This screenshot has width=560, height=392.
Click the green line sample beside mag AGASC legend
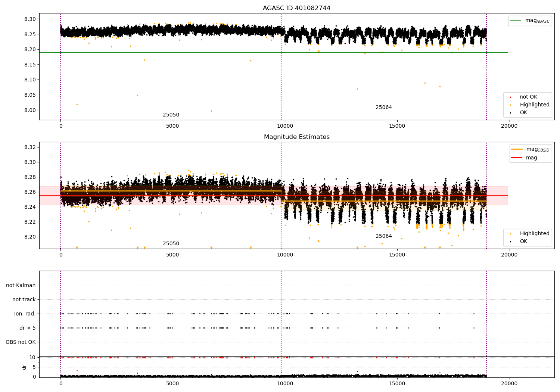[x=516, y=21]
